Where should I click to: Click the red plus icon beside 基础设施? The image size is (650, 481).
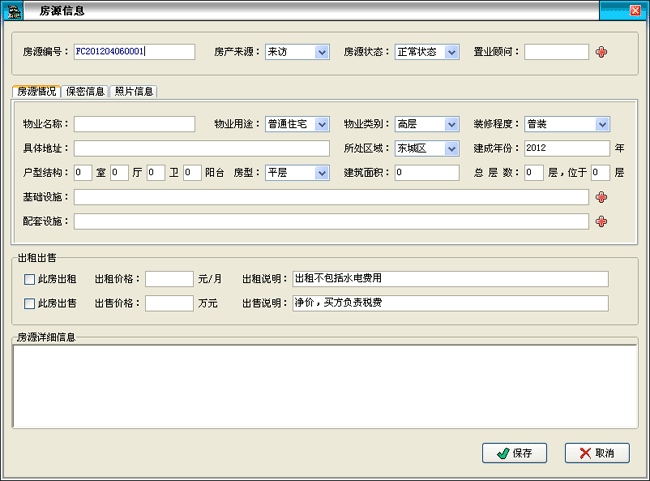coord(601,197)
